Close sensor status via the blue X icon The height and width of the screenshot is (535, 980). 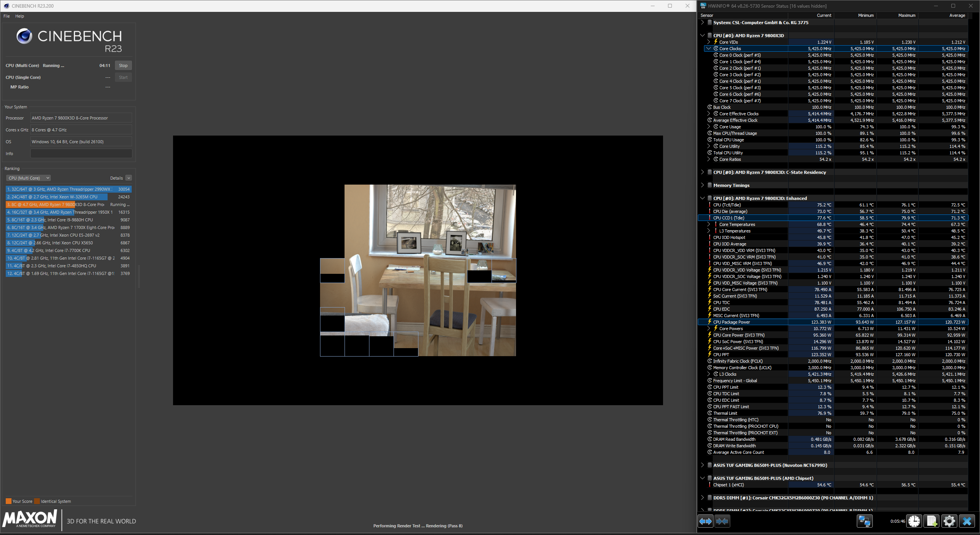pyautogui.click(x=967, y=521)
